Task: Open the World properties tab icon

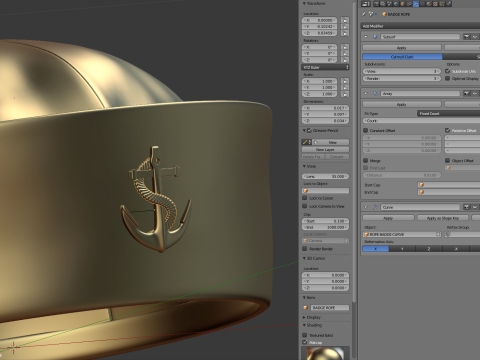Action: click(x=396, y=4)
